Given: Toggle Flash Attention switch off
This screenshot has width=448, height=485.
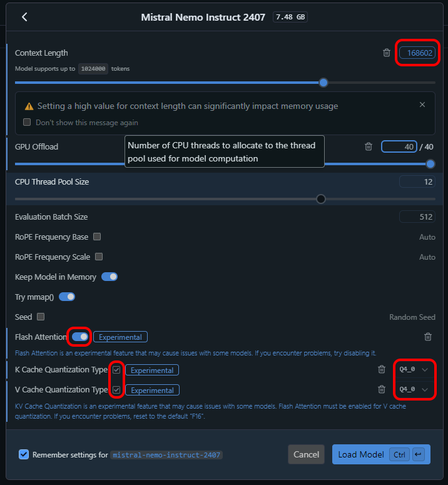Looking at the screenshot, I should (80, 337).
